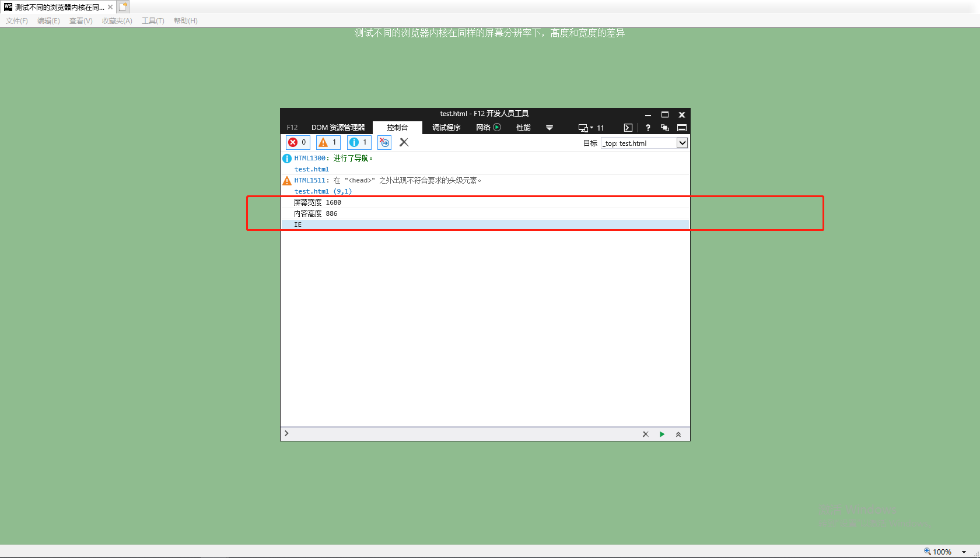Open the document mode emulation dropdown showing 11
The height and width of the screenshot is (558, 980).
591,128
